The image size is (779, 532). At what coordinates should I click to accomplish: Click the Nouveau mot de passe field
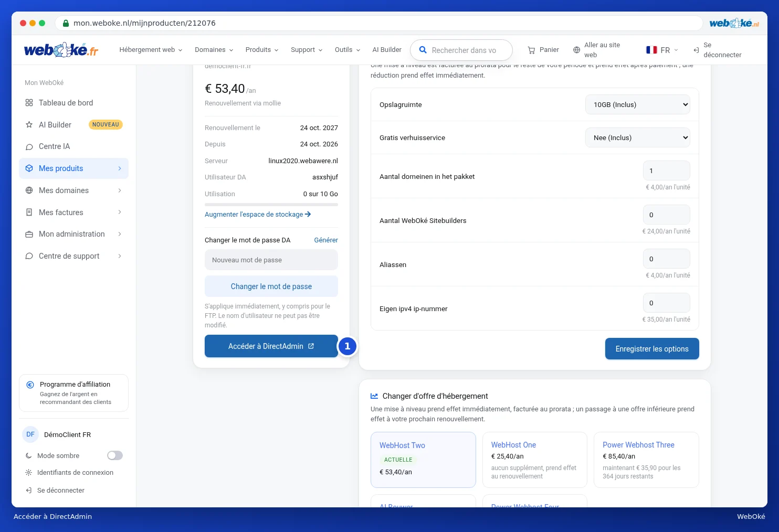tap(271, 260)
